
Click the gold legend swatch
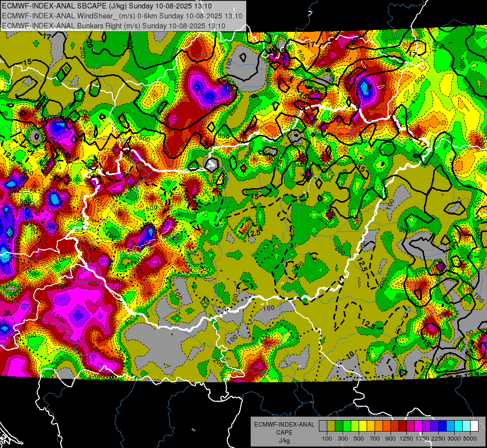click(x=371, y=426)
